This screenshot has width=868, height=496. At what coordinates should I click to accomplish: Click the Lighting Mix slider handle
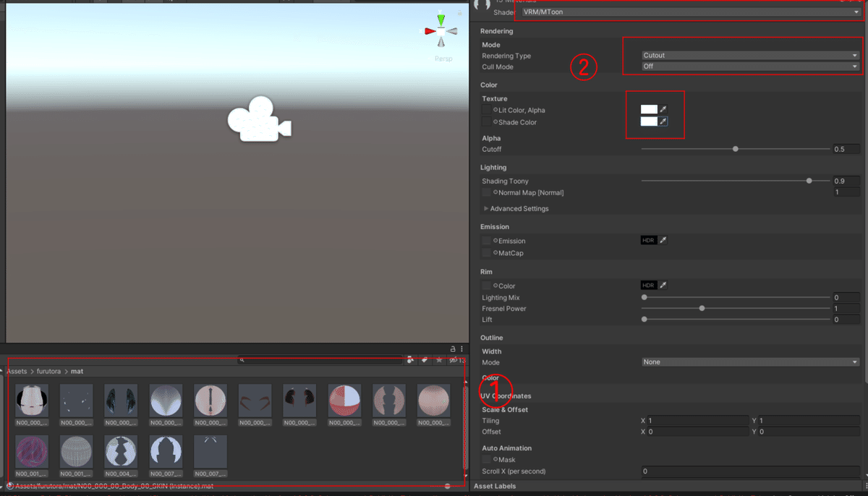coord(644,297)
